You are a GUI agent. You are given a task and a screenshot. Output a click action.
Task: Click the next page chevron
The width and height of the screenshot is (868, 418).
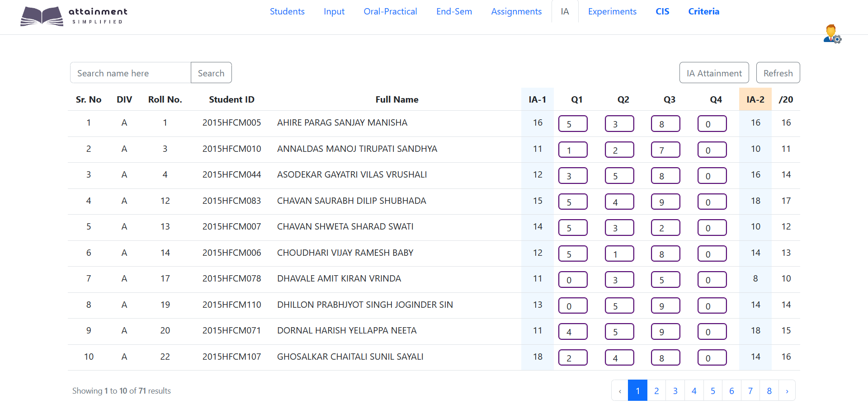pyautogui.click(x=788, y=390)
